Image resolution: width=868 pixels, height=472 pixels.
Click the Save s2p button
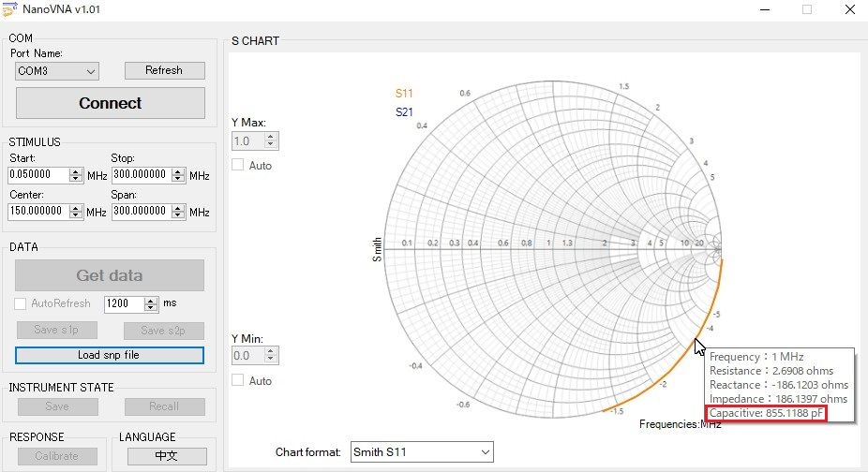[x=164, y=331]
